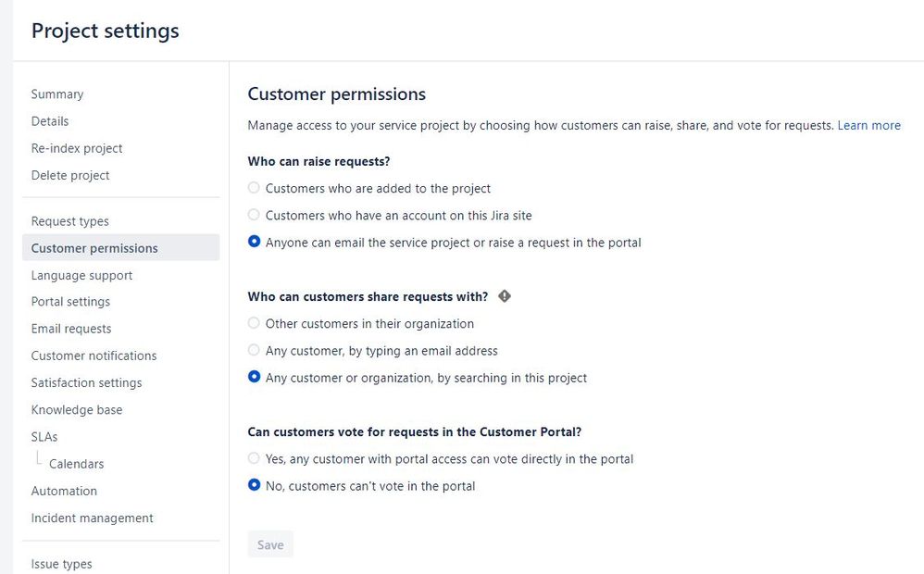Select 'Anyone can email the service project' radio
This screenshot has height=574, width=924.
pos(255,243)
